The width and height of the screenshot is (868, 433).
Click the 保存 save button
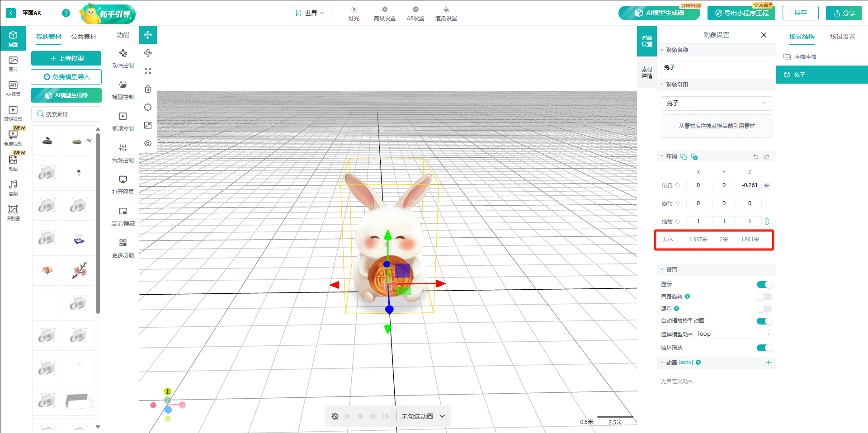[800, 13]
